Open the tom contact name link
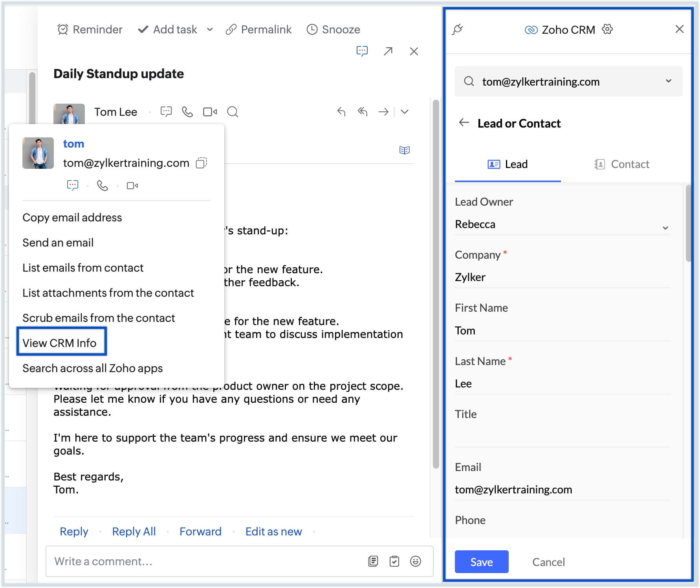 73,144
